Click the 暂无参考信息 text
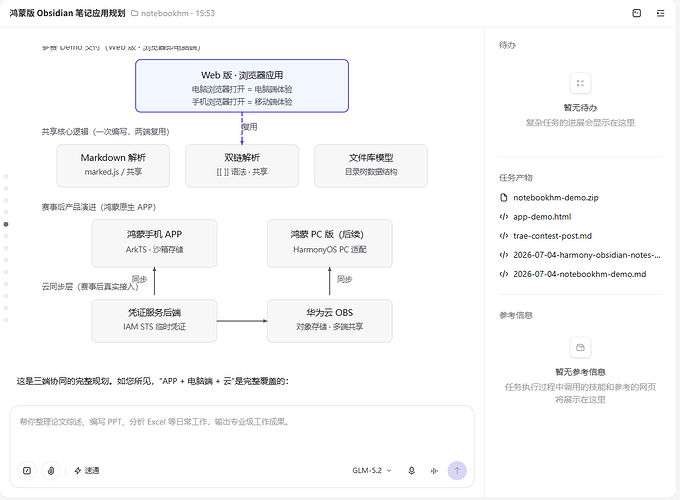The image size is (680, 500). pyautogui.click(x=580, y=372)
